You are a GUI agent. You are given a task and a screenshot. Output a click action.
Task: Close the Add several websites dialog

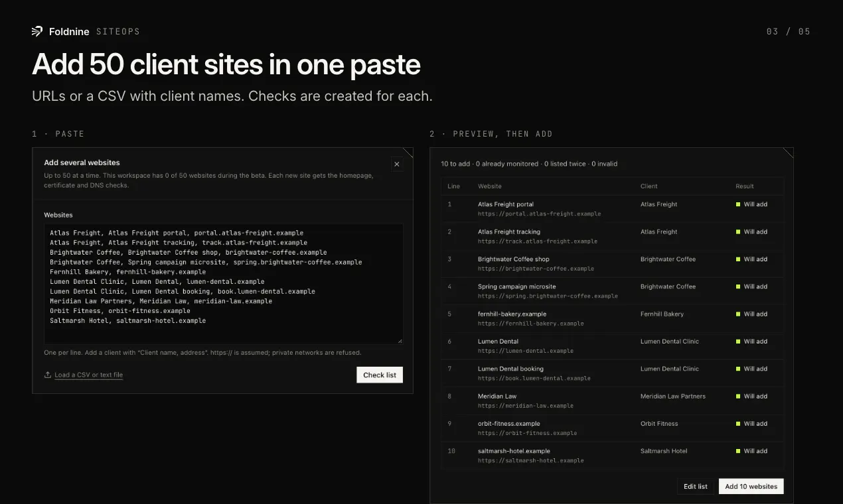point(397,164)
